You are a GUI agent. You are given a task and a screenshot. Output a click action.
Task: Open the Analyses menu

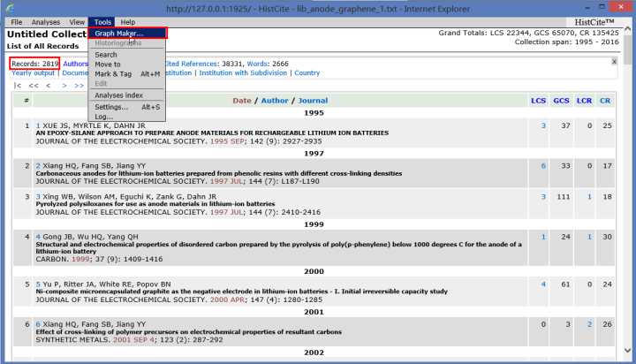click(45, 22)
